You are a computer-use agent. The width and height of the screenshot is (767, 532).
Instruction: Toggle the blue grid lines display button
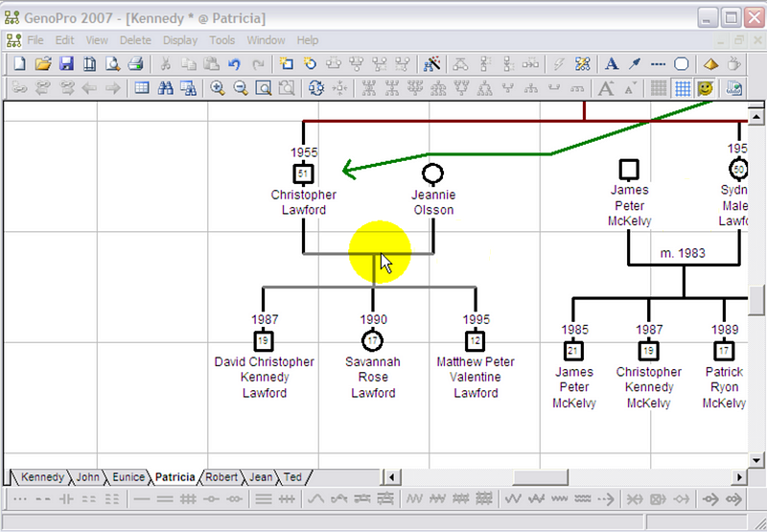tap(682, 88)
